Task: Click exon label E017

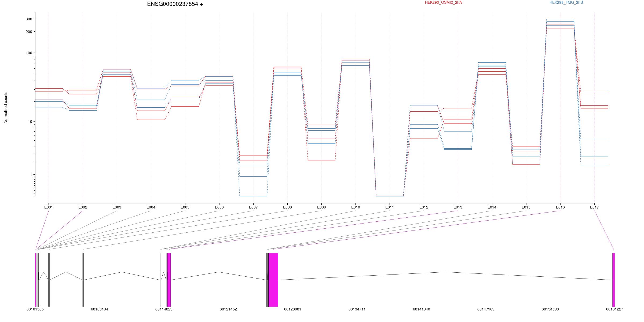Action: coord(594,207)
